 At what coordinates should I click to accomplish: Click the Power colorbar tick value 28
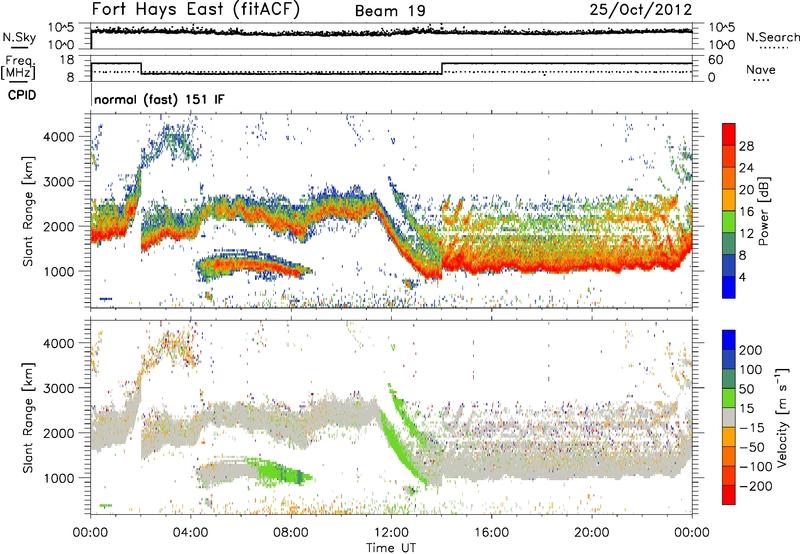click(x=746, y=146)
